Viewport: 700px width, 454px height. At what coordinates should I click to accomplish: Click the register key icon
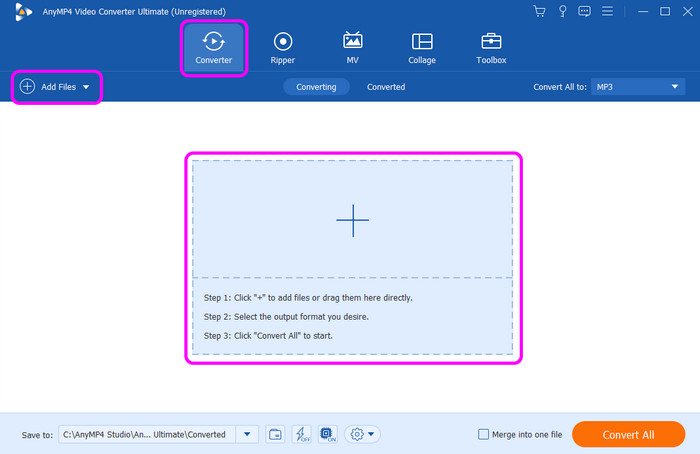pos(562,11)
